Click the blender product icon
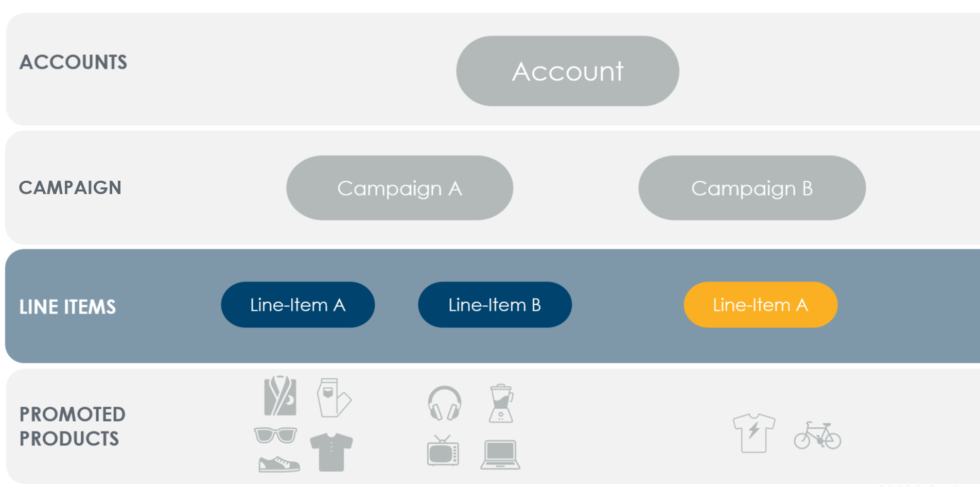980x487 pixels. [x=501, y=404]
